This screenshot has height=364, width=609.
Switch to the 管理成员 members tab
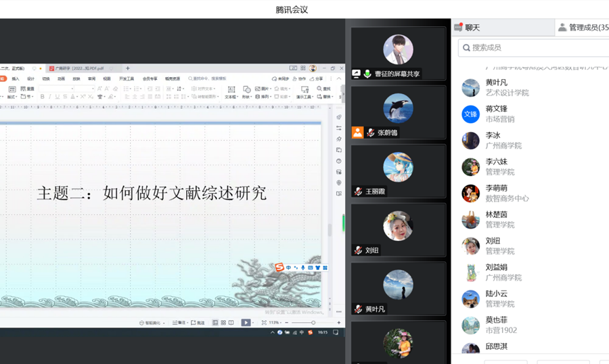tap(582, 28)
